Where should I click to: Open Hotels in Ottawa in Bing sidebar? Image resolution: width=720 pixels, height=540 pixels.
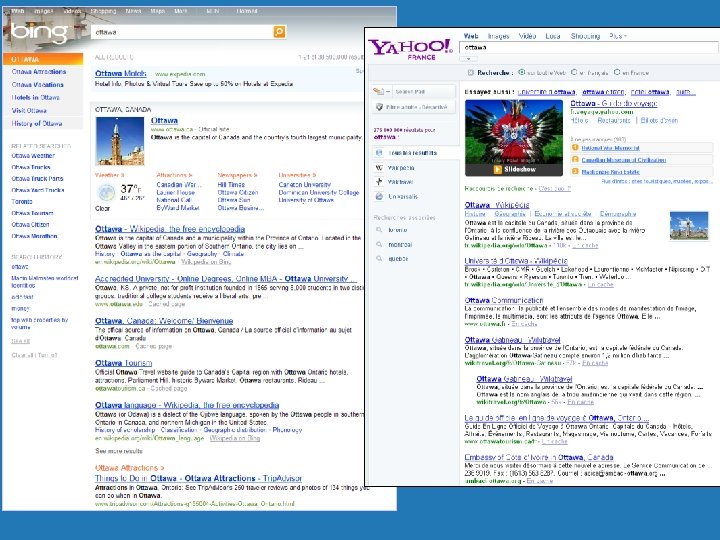[35, 97]
